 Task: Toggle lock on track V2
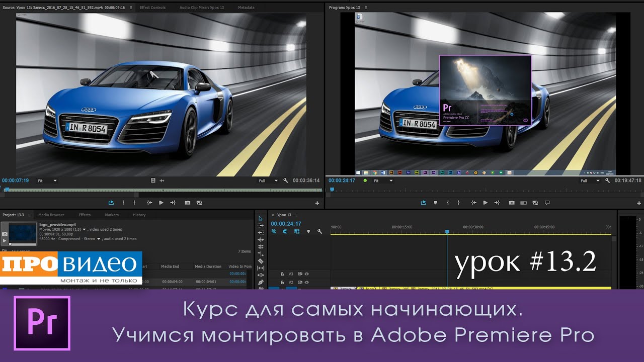282,283
